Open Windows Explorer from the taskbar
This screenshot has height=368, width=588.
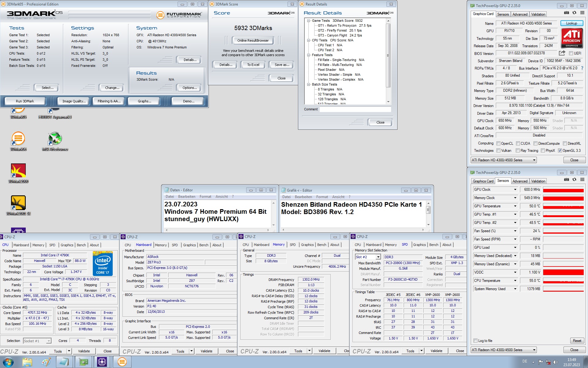tap(27, 362)
